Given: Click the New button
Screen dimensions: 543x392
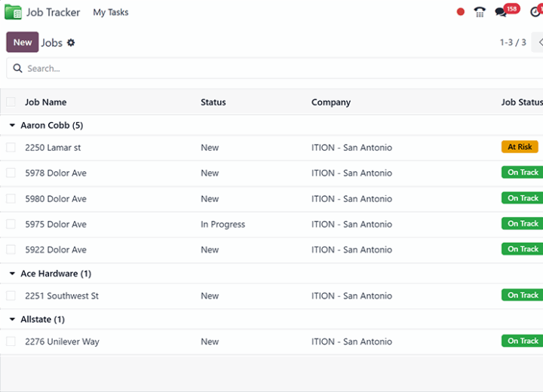Looking at the screenshot, I should [23, 42].
